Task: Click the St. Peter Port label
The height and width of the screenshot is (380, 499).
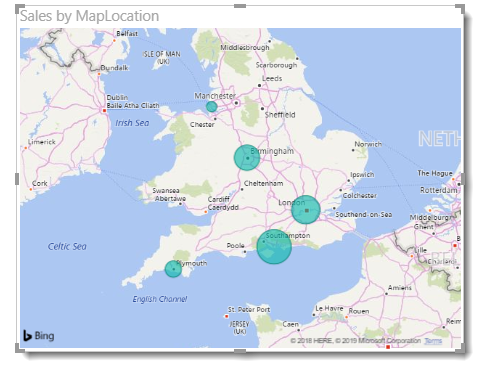Action: coord(249,310)
